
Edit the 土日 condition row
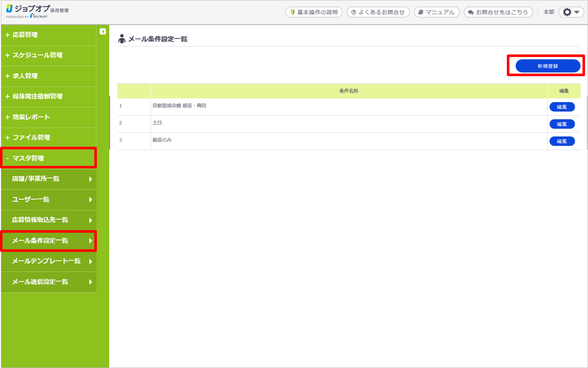(562, 124)
